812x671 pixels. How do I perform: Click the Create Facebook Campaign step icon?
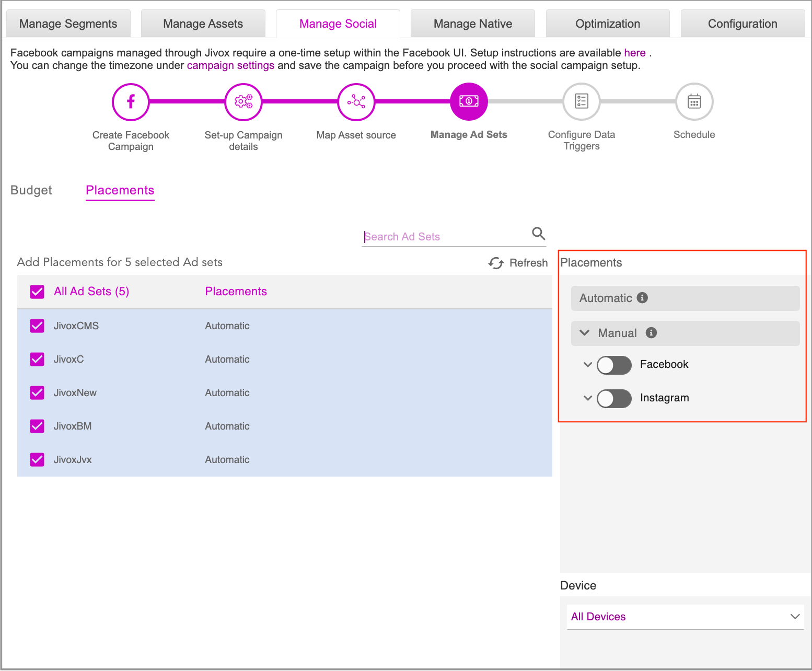(131, 102)
